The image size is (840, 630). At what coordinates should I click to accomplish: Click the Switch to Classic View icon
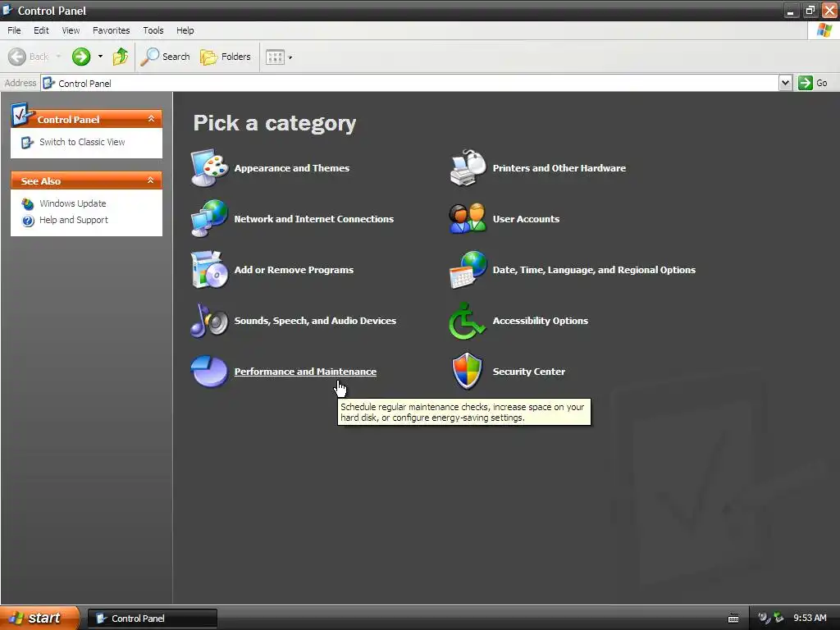pos(27,143)
